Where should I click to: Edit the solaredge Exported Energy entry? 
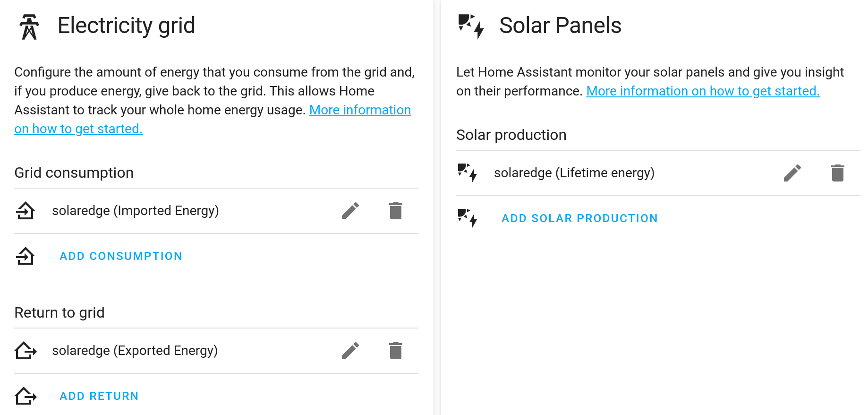[350, 351]
